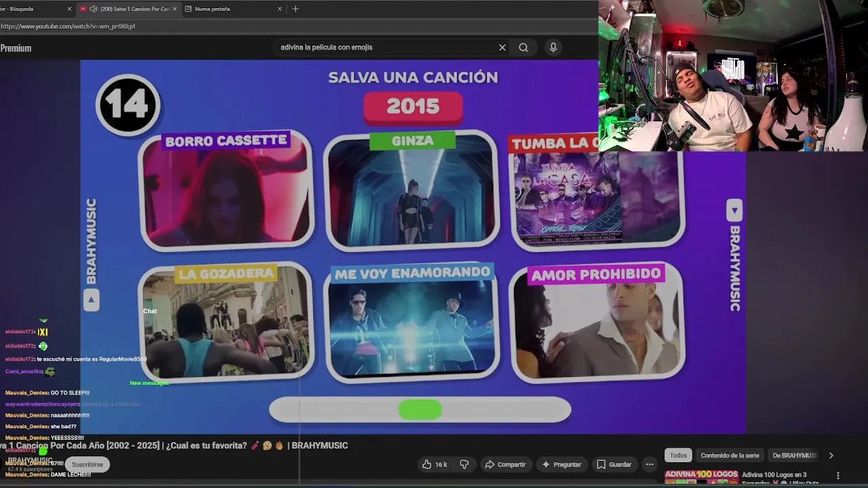Start voice search with the microphone icon
This screenshot has height=488, width=868.
pos(553,47)
